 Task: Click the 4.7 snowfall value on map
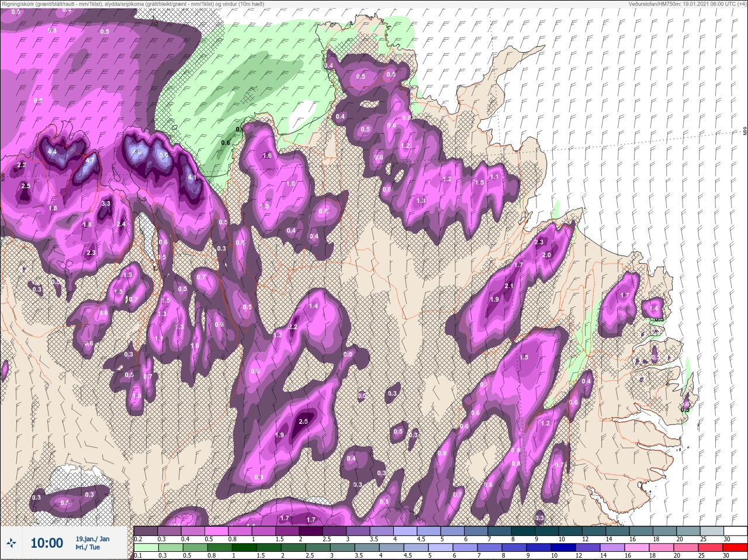[x=90, y=160]
